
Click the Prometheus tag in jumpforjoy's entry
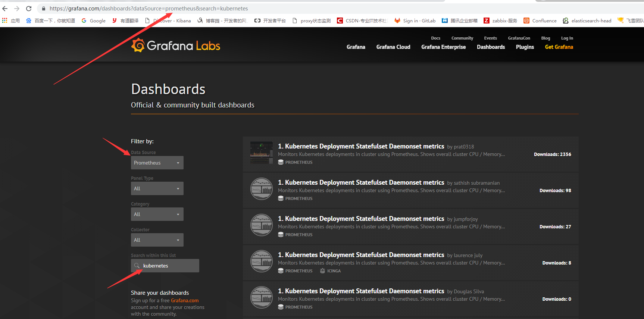coord(295,235)
